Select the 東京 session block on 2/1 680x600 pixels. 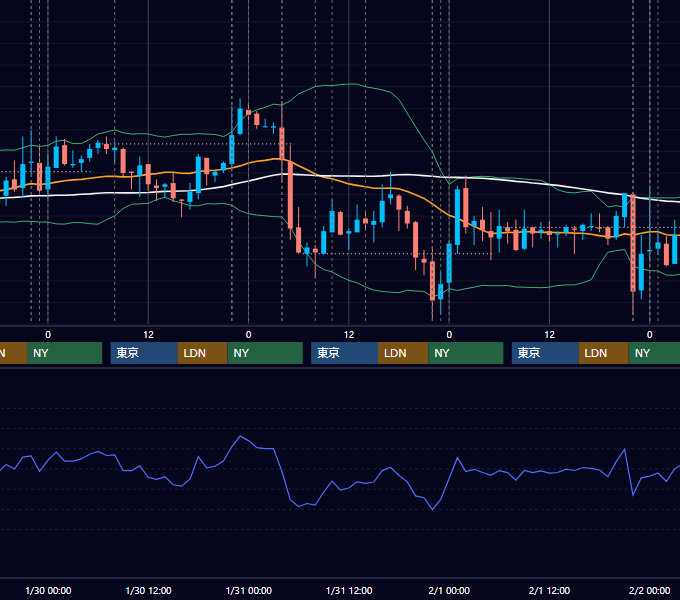(545, 353)
